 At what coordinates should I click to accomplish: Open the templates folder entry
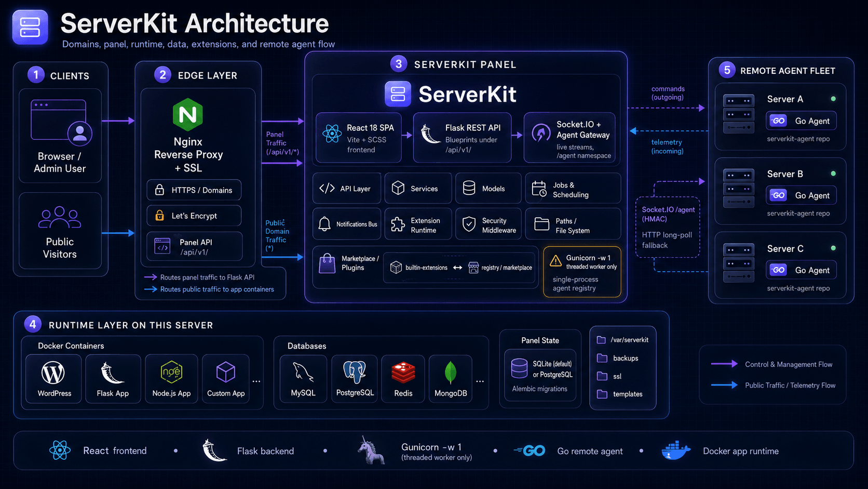coord(619,394)
